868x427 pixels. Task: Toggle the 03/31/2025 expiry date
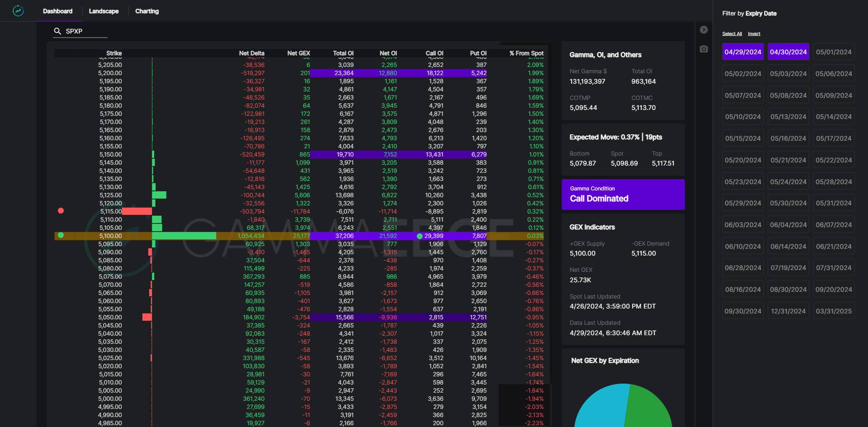coord(834,311)
